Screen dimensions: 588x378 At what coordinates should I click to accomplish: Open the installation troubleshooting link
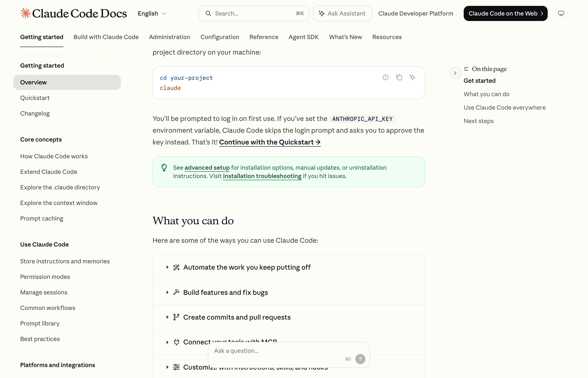pyautogui.click(x=262, y=176)
